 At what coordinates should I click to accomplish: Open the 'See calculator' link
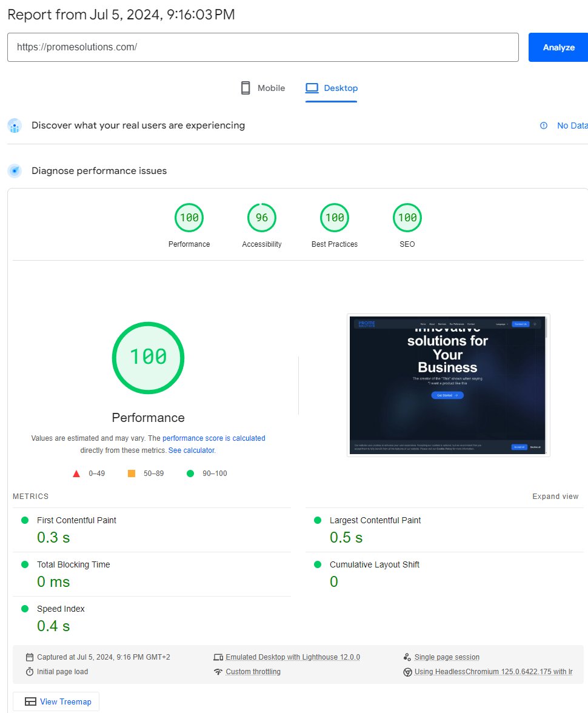coord(192,450)
